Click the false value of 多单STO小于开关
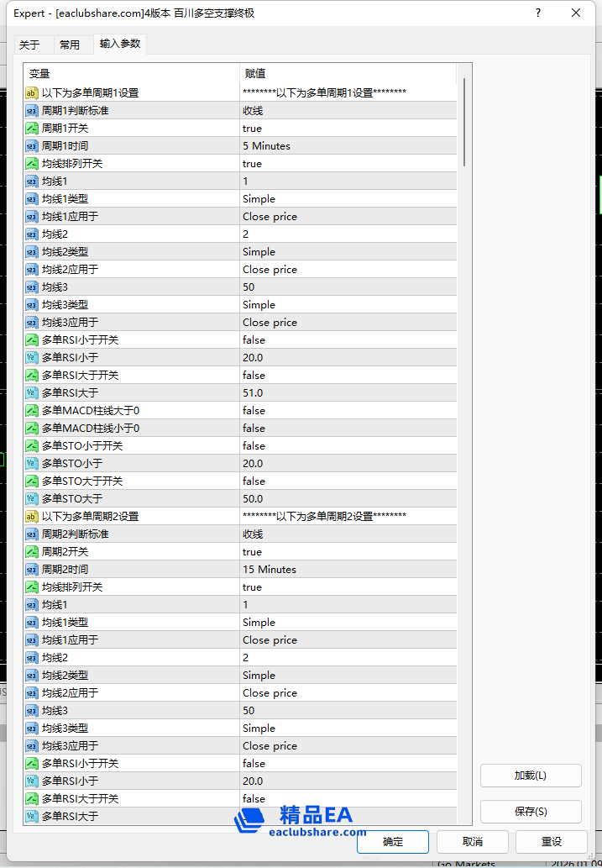Image resolution: width=602 pixels, height=868 pixels. [x=348, y=446]
